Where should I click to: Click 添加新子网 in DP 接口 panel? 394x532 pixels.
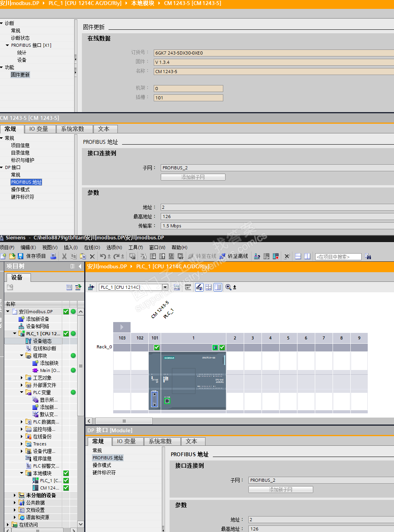281,489
